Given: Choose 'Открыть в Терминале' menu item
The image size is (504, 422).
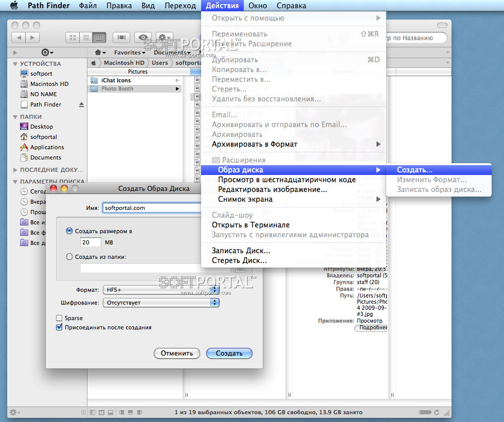Looking at the screenshot, I should (x=294, y=225).
